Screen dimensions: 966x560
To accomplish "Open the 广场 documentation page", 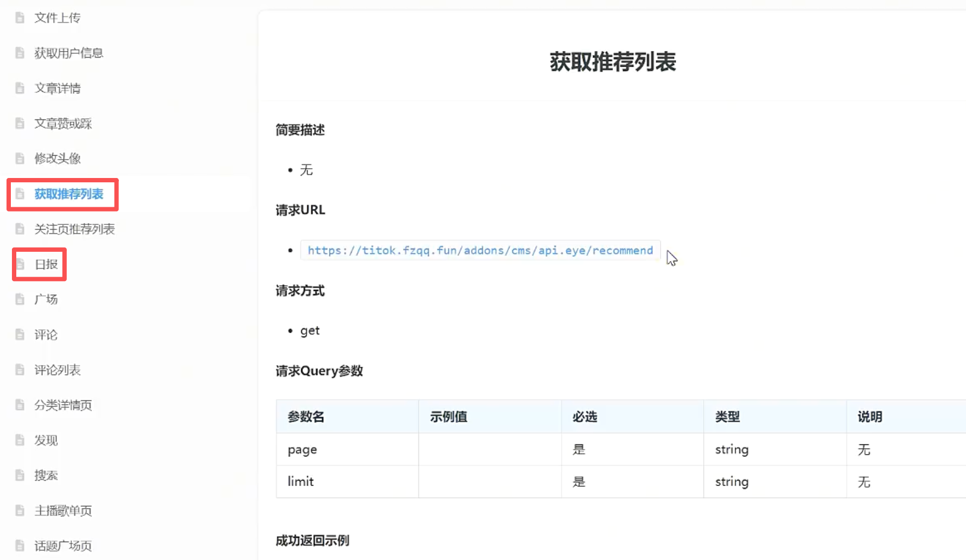I will pyautogui.click(x=46, y=299).
